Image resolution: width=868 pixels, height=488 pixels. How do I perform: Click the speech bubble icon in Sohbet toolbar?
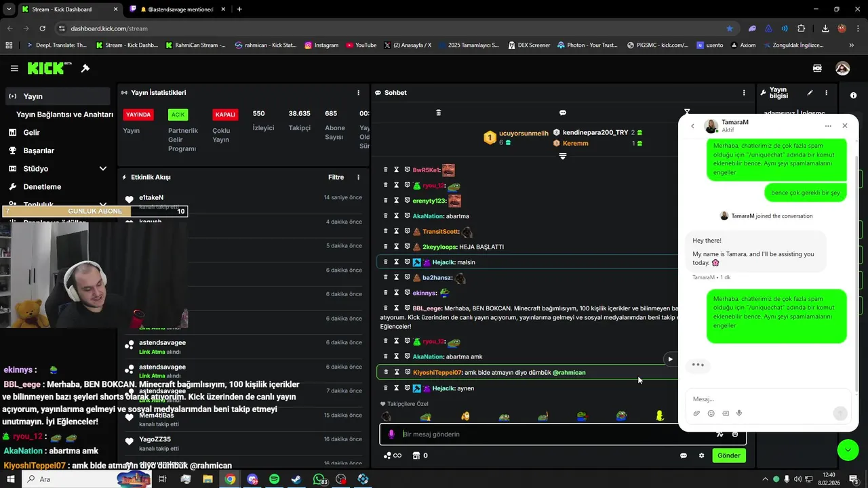pyautogui.click(x=562, y=113)
